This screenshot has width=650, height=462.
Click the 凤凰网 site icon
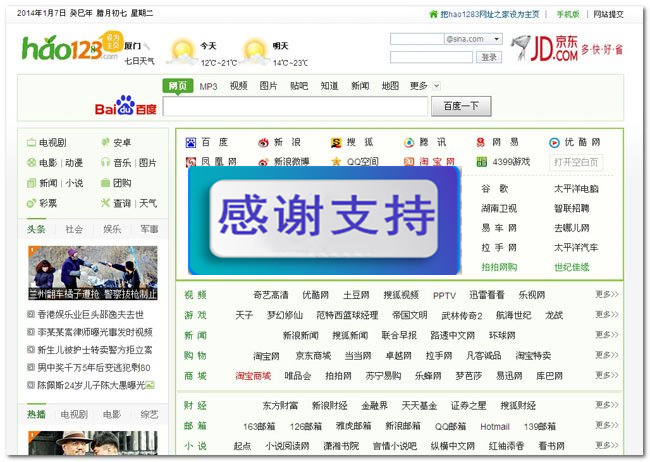pos(191,162)
